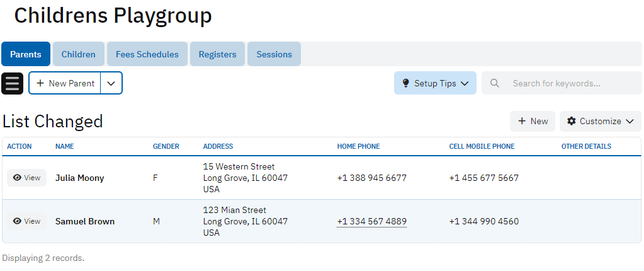The height and width of the screenshot is (271, 644).
Task: Go to the Registers tab
Action: [x=217, y=54]
